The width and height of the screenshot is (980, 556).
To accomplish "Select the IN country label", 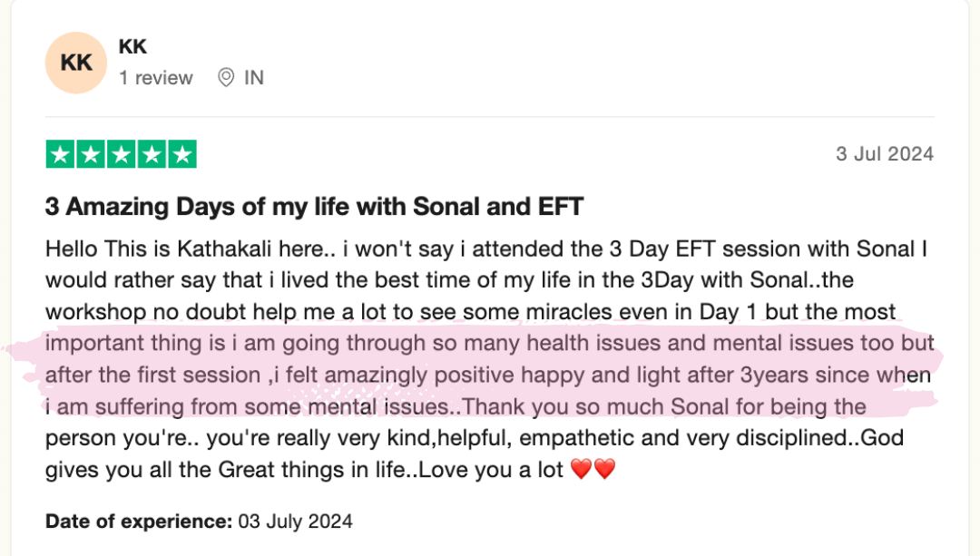I will click(x=254, y=78).
